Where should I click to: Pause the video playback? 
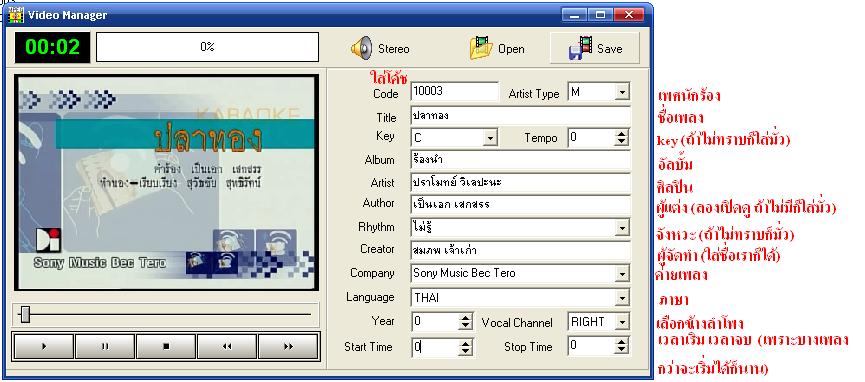click(x=105, y=346)
